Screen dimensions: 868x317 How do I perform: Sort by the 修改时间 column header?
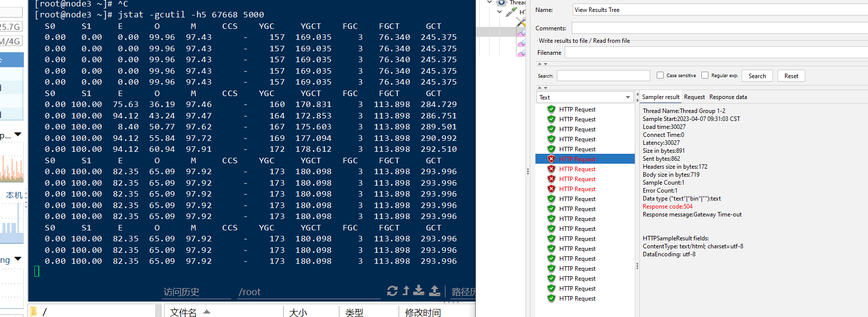click(423, 313)
